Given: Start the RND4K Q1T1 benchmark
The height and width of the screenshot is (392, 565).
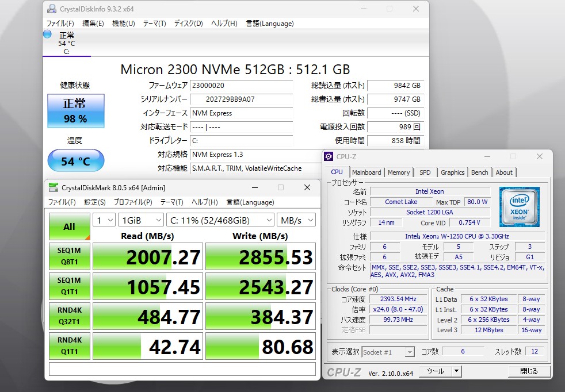Looking at the screenshot, I should (70, 346).
